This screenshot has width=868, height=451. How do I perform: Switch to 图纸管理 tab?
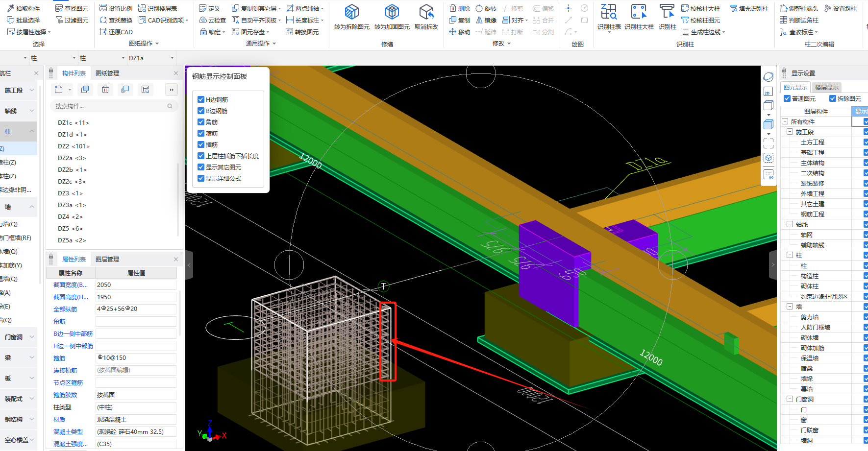[x=107, y=73]
